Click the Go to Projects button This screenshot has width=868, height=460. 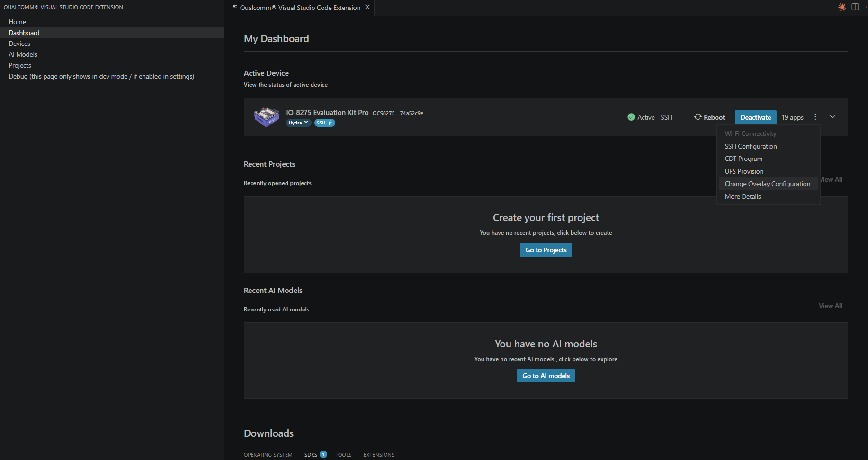coord(546,250)
